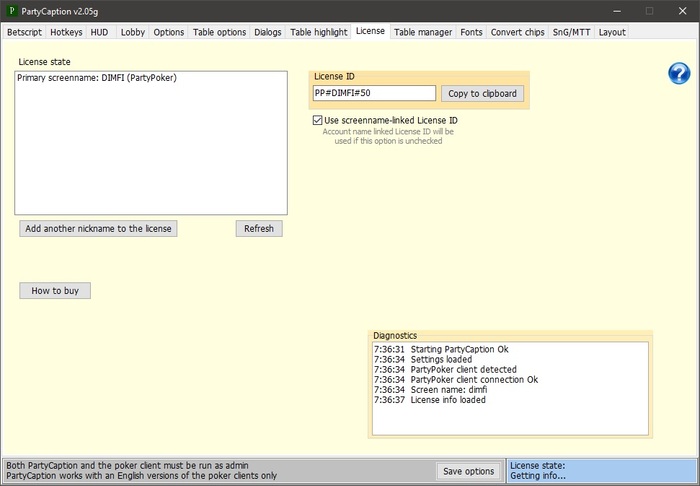Go to the Layout tab

tap(612, 32)
